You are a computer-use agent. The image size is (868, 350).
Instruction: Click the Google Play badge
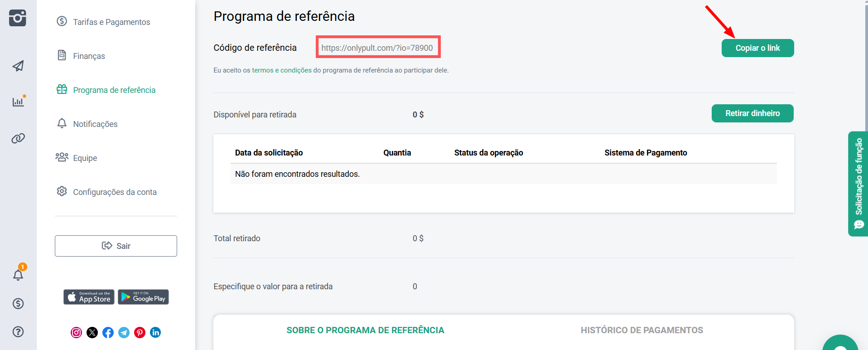tap(143, 297)
